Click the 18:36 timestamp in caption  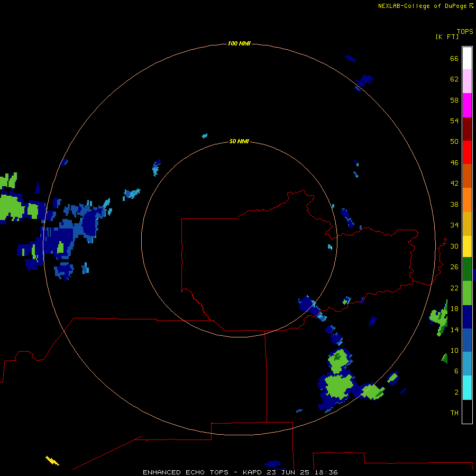[x=326, y=472]
